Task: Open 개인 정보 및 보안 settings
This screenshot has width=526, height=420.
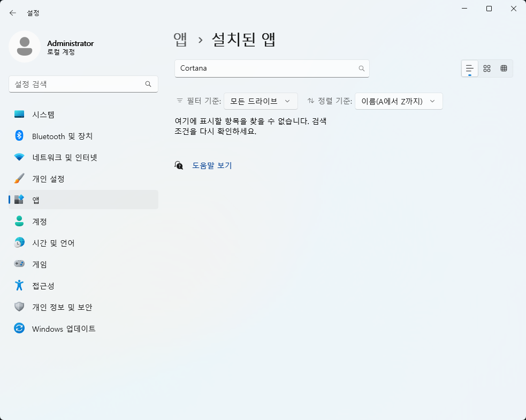Action: click(83, 307)
